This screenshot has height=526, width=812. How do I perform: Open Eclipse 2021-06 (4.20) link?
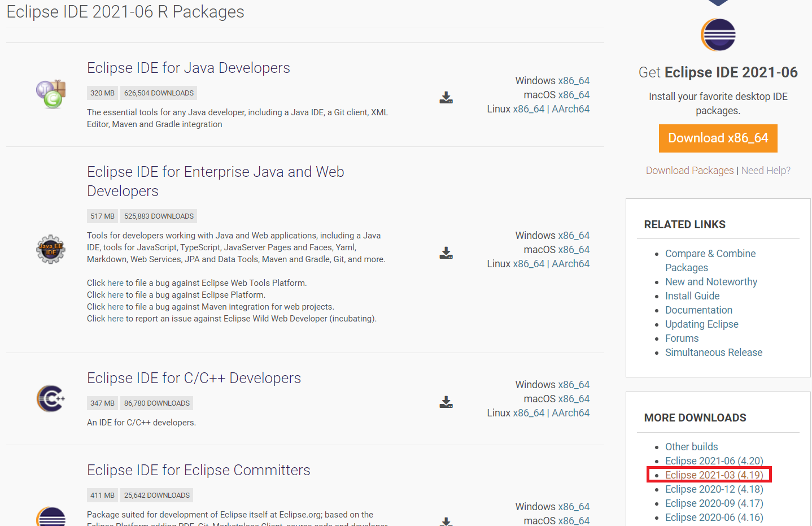click(714, 461)
